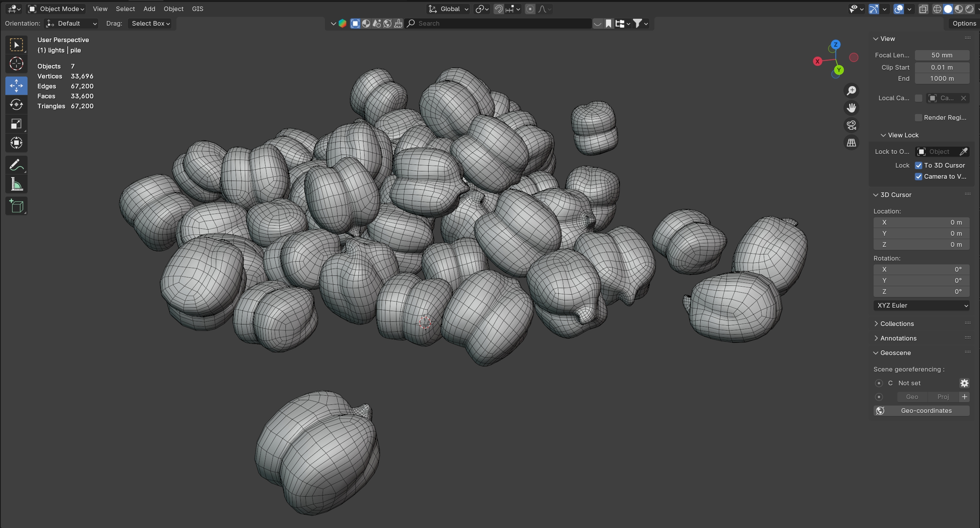Choose the Add Cube tool
Image resolution: width=980 pixels, height=528 pixels.
pos(16,206)
